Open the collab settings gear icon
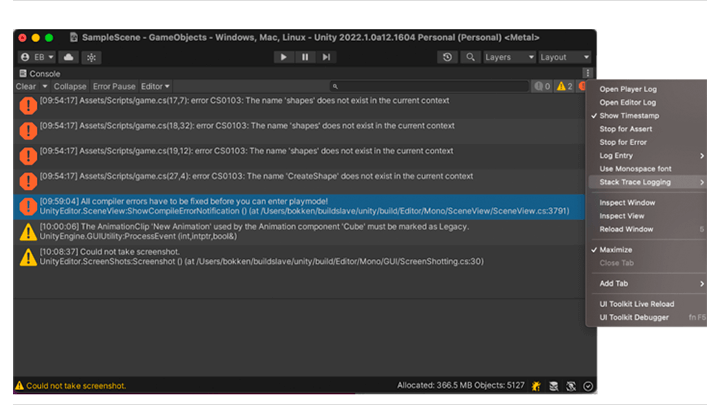720x405 pixels. click(91, 57)
